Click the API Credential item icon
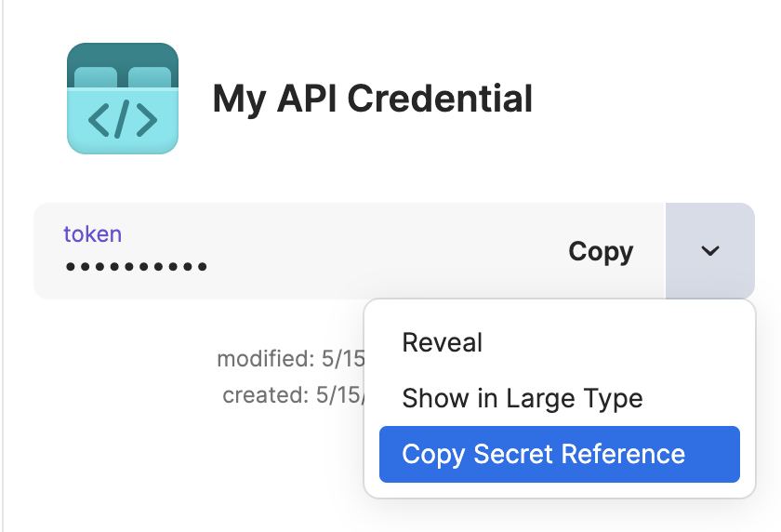This screenshot has height=532, width=781. pos(123,99)
